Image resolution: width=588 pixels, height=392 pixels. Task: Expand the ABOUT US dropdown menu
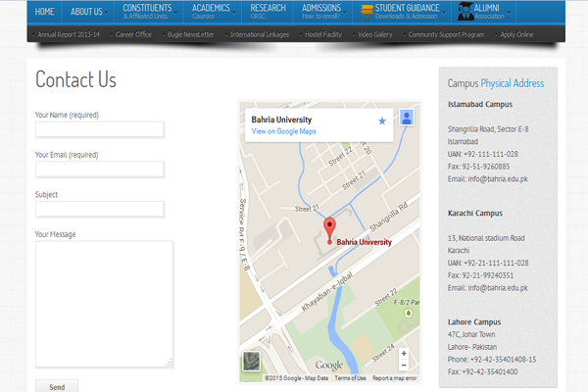pos(89,12)
